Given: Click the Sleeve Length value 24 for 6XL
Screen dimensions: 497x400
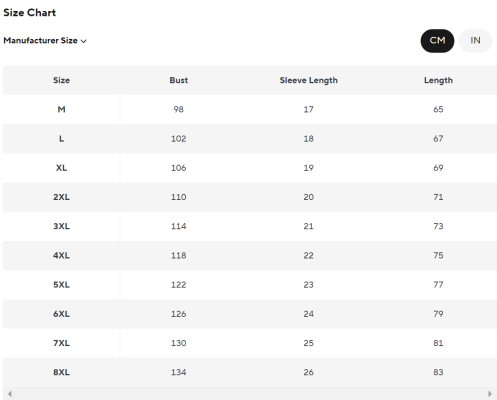Looking at the screenshot, I should click(x=309, y=314).
